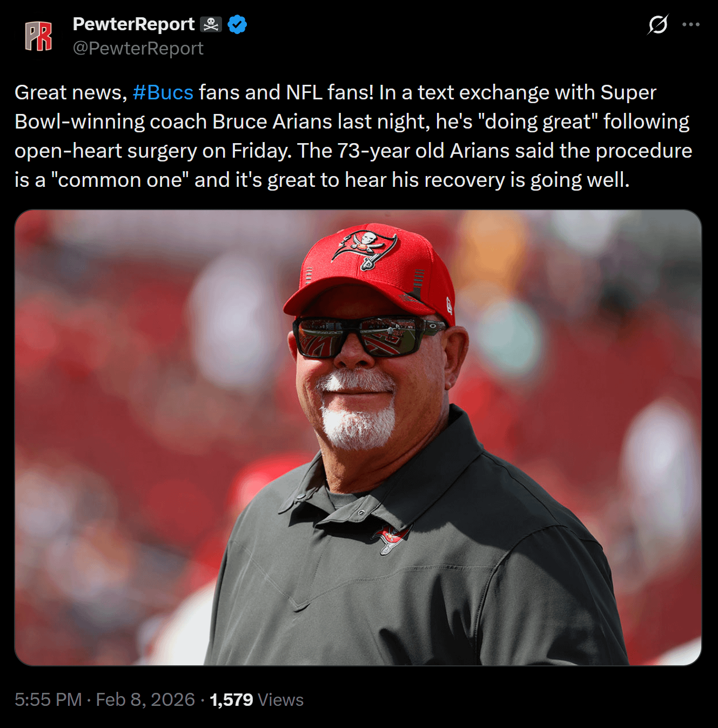Click the Feb 8, 2026 date

pyautogui.click(x=145, y=699)
